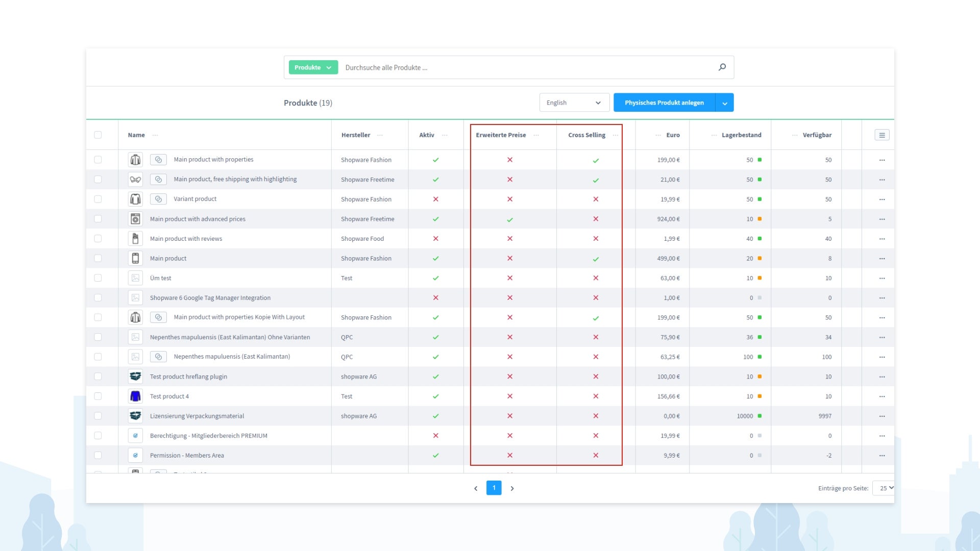Click the next page navigation arrow
980x551 pixels.
click(512, 488)
